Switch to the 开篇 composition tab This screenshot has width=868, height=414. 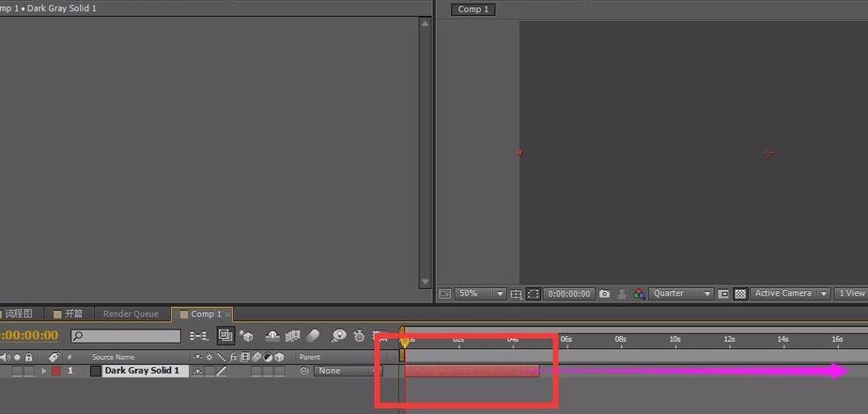[x=68, y=314]
